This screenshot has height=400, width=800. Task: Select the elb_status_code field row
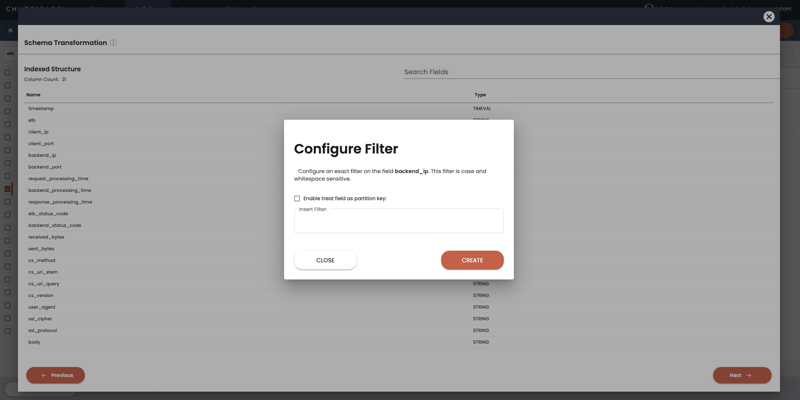point(48,214)
